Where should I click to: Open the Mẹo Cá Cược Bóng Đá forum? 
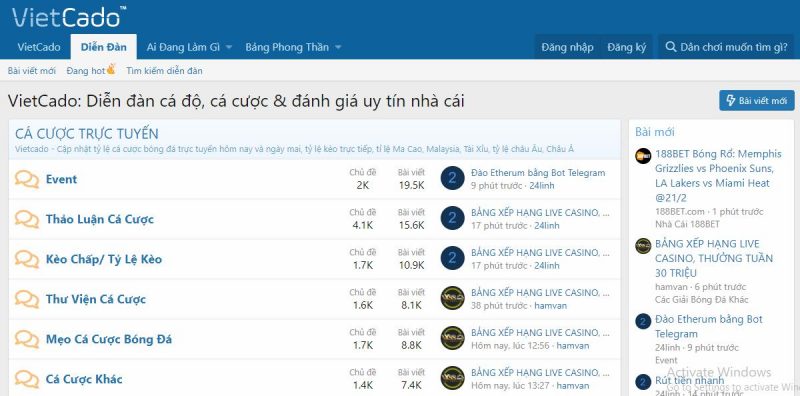tap(109, 339)
